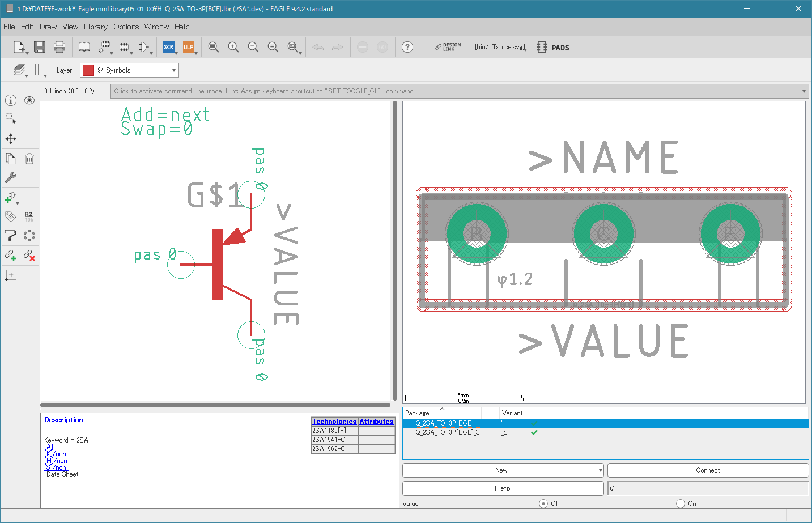Screen dimensions: 812x523
Task: Click the Description link
Action: [x=63, y=420]
